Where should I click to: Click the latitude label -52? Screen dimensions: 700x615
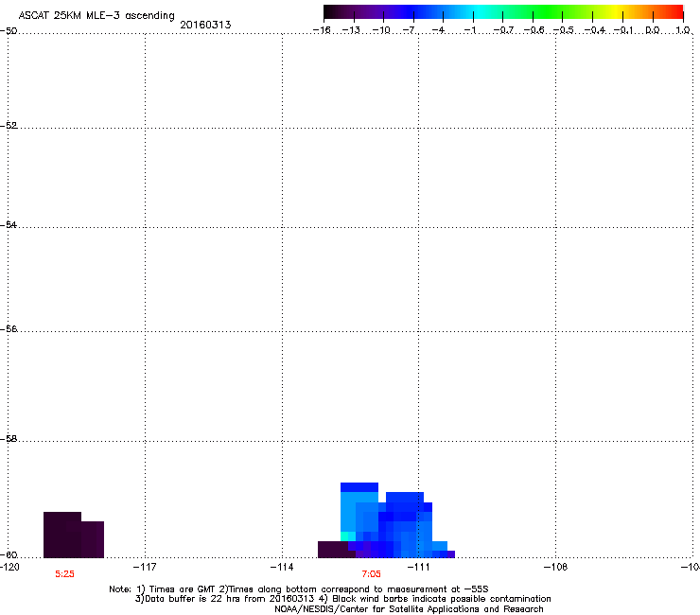9,126
